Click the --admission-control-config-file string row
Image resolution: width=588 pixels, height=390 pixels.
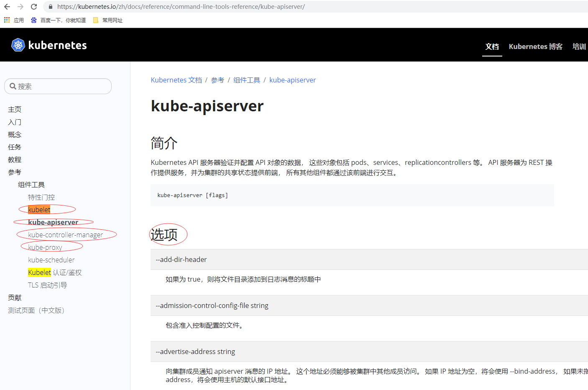tap(369, 305)
